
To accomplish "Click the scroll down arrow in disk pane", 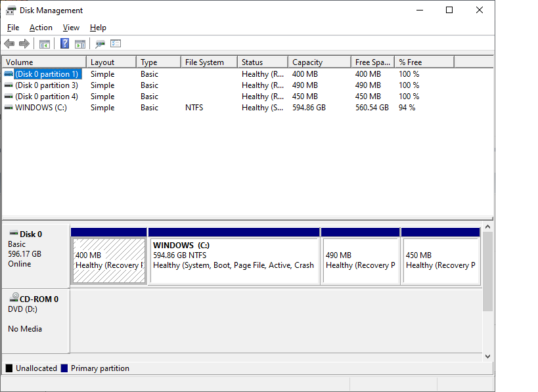I will 487,356.
